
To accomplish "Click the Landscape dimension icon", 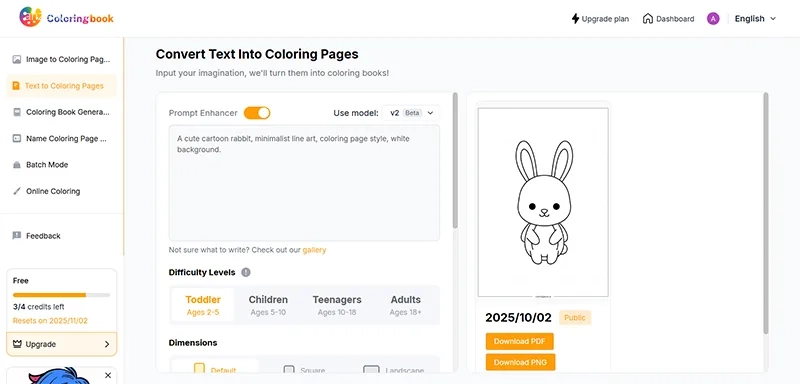I will [x=371, y=370].
